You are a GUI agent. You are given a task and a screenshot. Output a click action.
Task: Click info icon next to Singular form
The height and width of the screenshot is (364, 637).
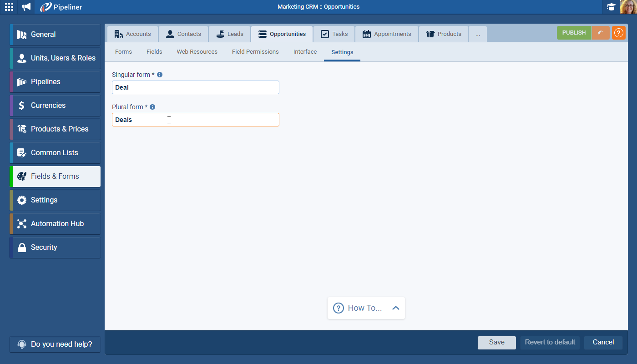[x=160, y=75]
